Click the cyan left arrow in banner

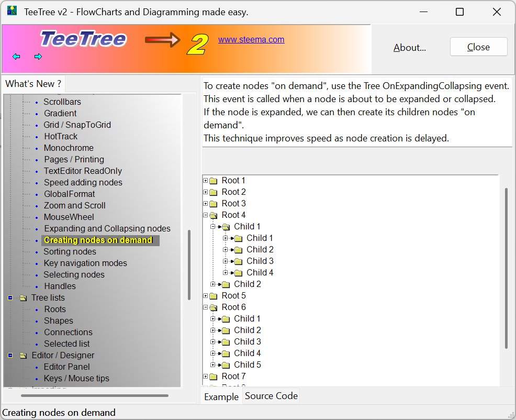coord(16,57)
